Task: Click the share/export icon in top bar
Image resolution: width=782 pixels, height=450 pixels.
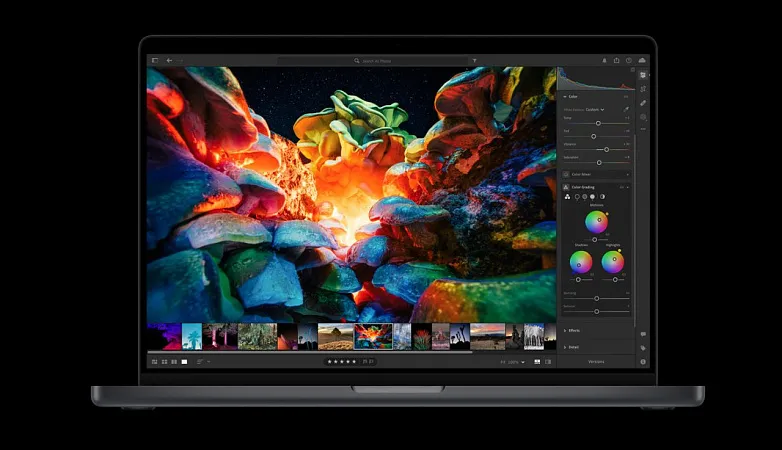Action: [616, 60]
